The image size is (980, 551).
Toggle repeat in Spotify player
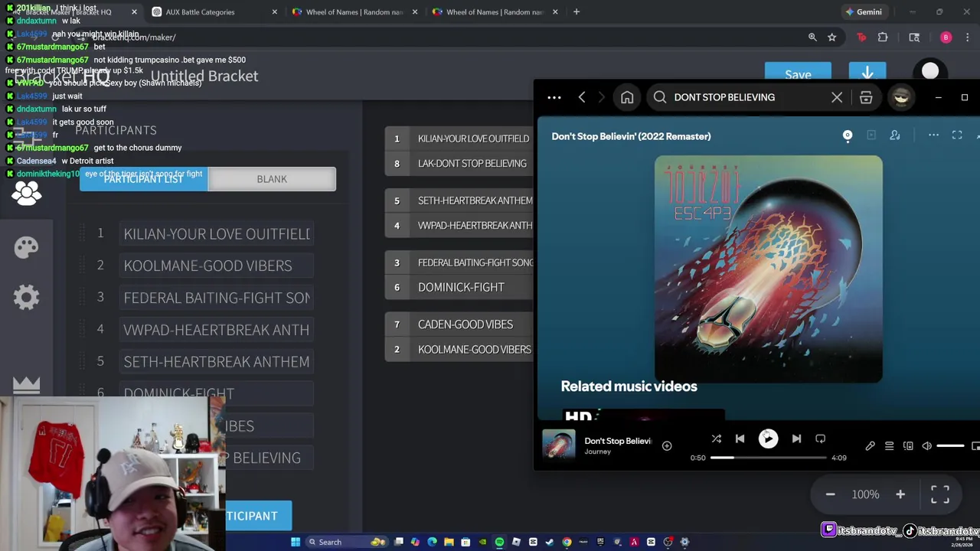[x=820, y=439]
